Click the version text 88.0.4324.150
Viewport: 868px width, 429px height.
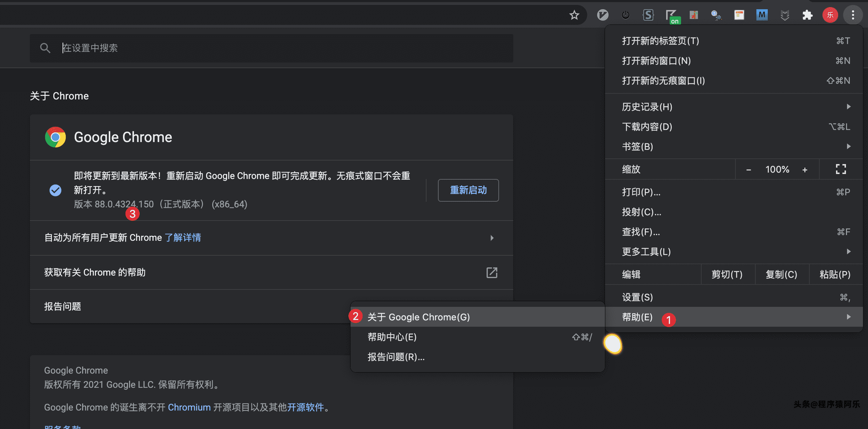click(124, 204)
